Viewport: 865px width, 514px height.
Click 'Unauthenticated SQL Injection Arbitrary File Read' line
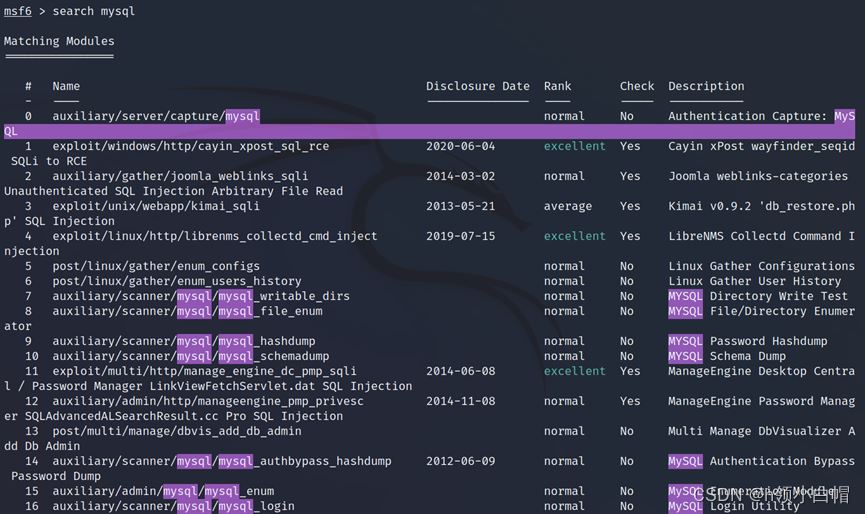pos(174,191)
